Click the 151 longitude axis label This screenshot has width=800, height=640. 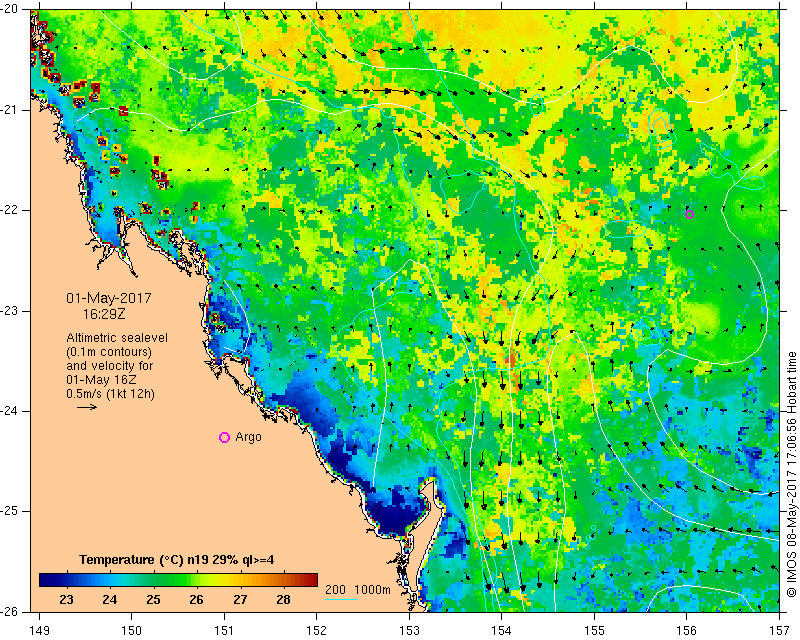click(x=224, y=630)
